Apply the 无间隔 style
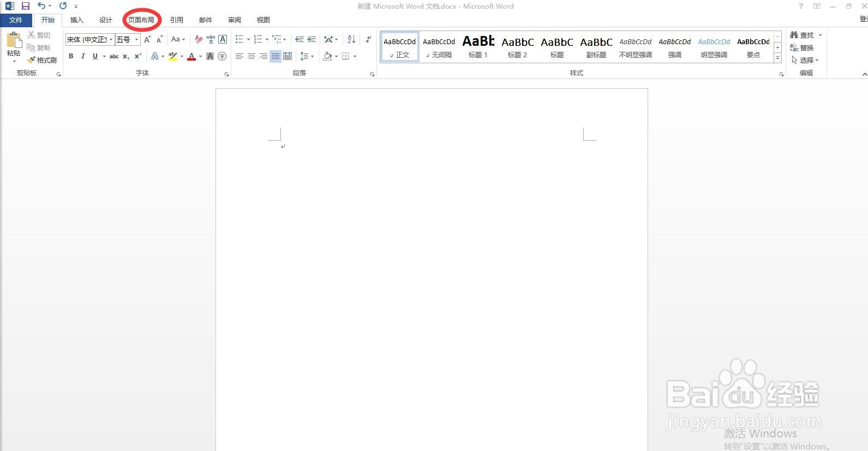 439,46
